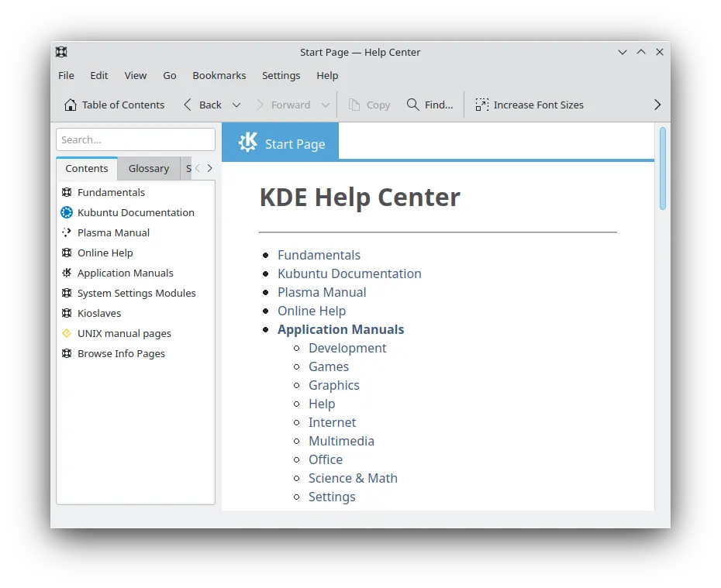Select Application Manuals label in Contents tree

tap(126, 273)
